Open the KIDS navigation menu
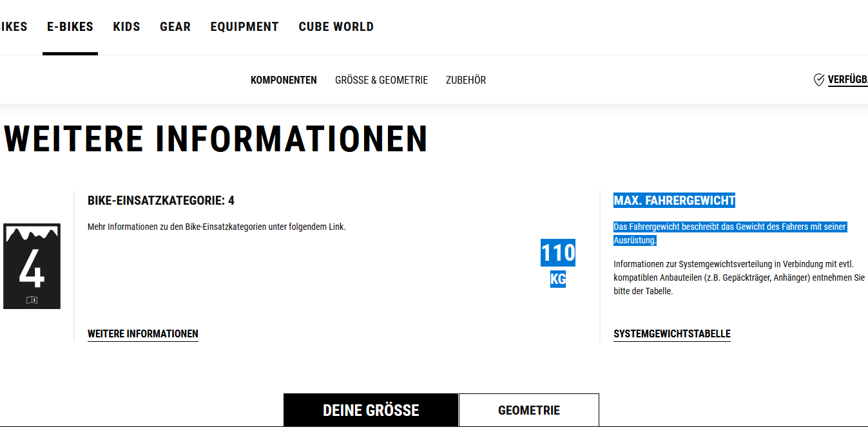868x432 pixels. pyautogui.click(x=126, y=27)
